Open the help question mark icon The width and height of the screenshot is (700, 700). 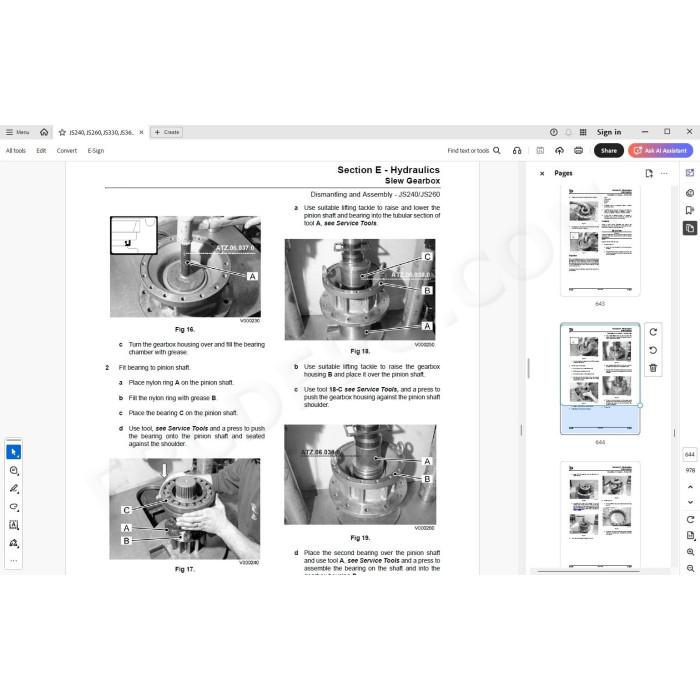click(554, 132)
